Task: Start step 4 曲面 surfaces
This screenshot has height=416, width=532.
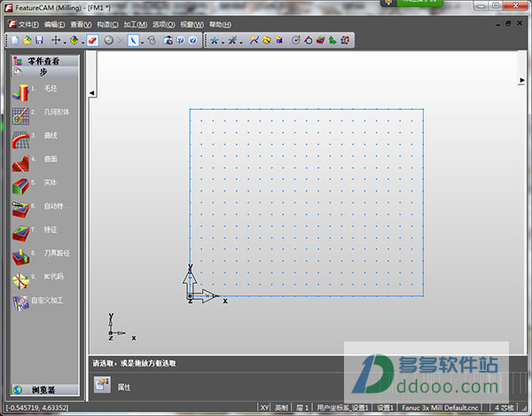Action: (35, 161)
